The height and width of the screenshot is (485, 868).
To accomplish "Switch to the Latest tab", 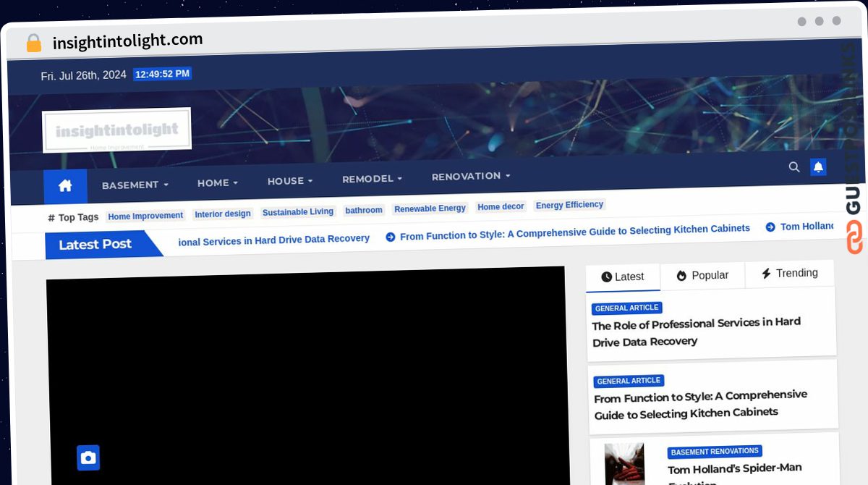I will coord(623,277).
